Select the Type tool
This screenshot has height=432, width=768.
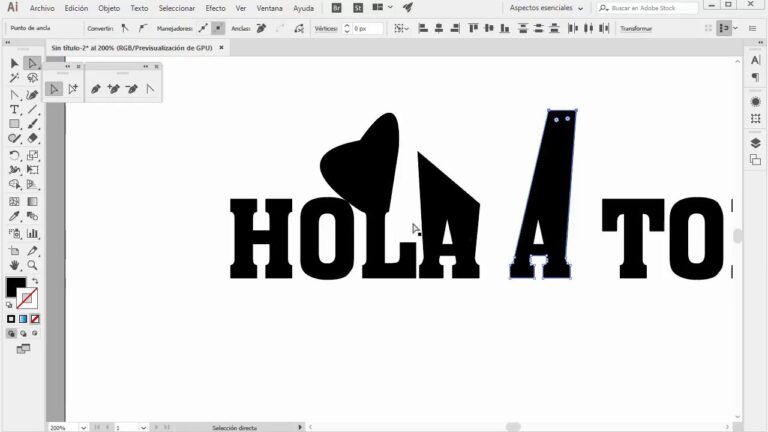(x=14, y=110)
